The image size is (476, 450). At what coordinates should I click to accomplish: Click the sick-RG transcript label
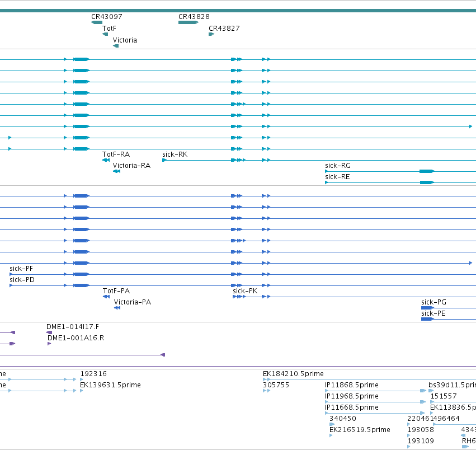(338, 166)
